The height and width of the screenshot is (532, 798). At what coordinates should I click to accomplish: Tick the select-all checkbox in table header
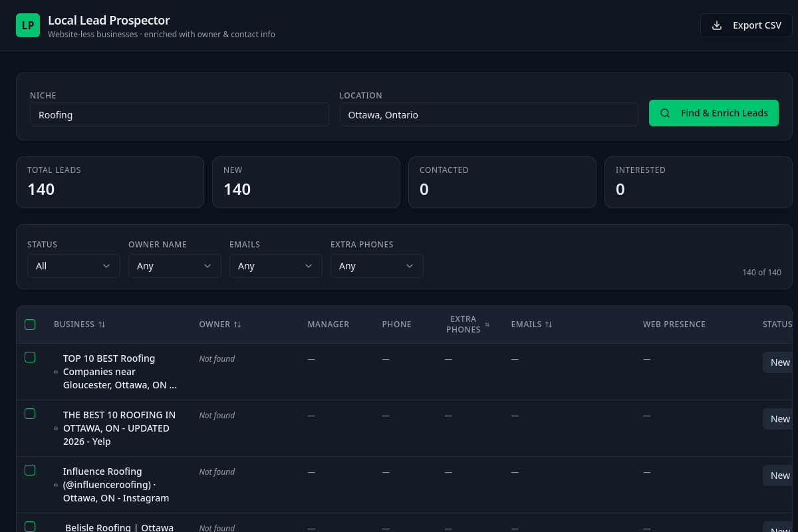point(30,325)
